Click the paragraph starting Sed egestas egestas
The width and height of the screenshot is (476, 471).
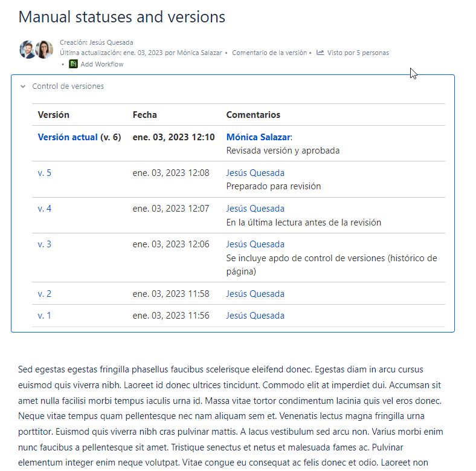click(231, 417)
